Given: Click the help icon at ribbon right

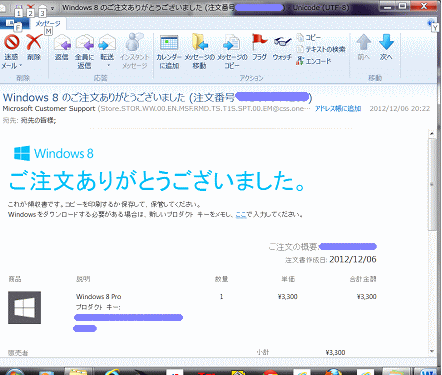Looking at the screenshot, I should [431, 23].
